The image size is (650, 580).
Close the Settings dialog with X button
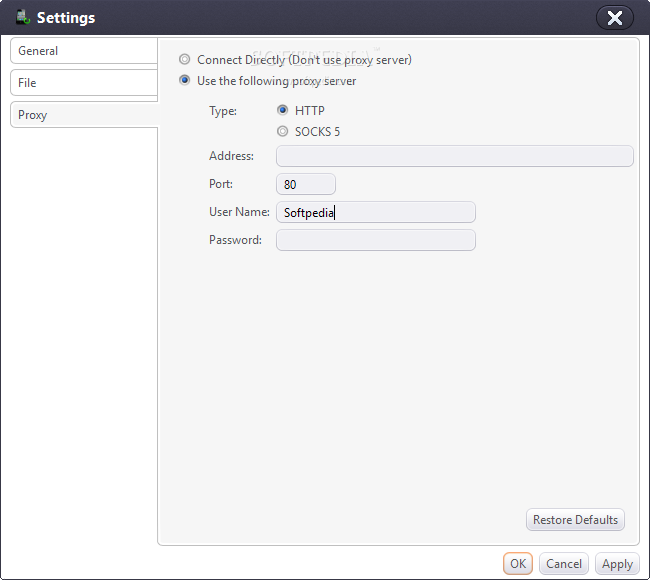[614, 18]
